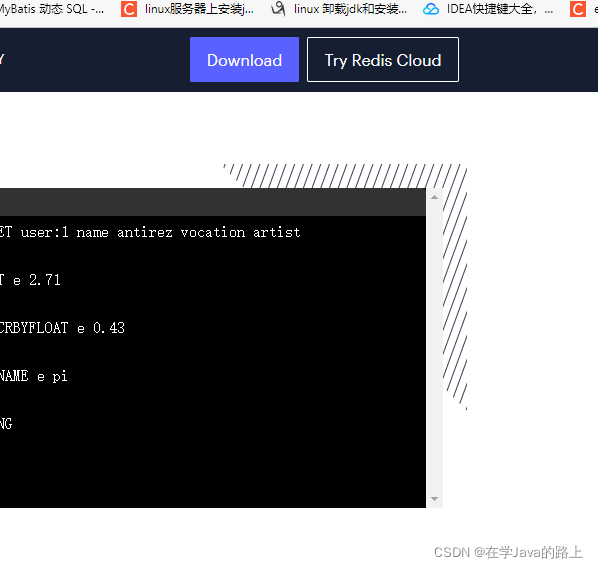Click the icon beside linux 卸载jdk bookmark
The height and width of the screenshot is (568, 598).
click(x=278, y=9)
